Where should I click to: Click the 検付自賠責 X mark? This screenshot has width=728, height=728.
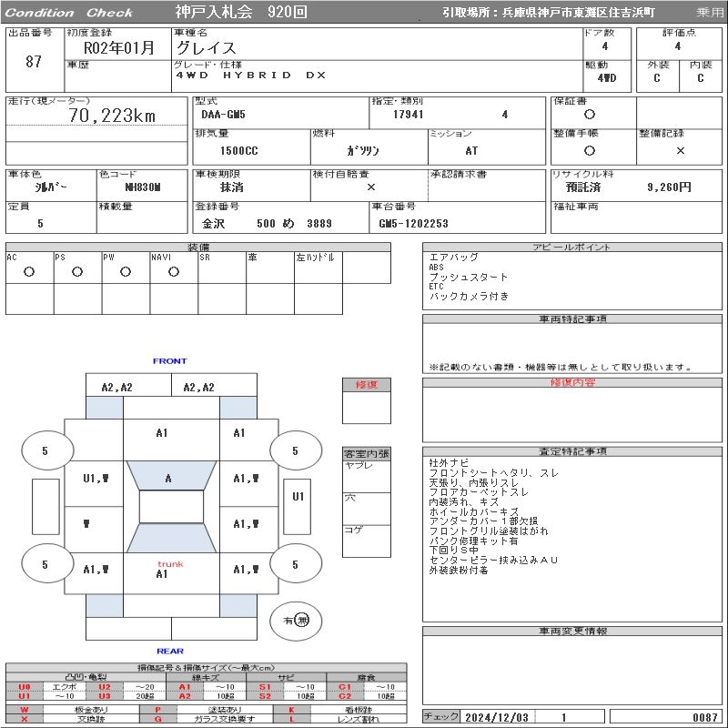370,187
